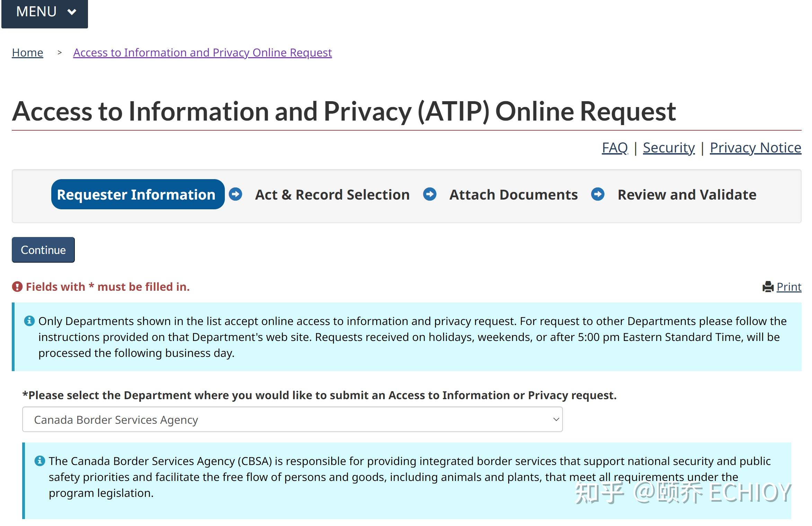Select the Requester Information step

click(x=136, y=194)
